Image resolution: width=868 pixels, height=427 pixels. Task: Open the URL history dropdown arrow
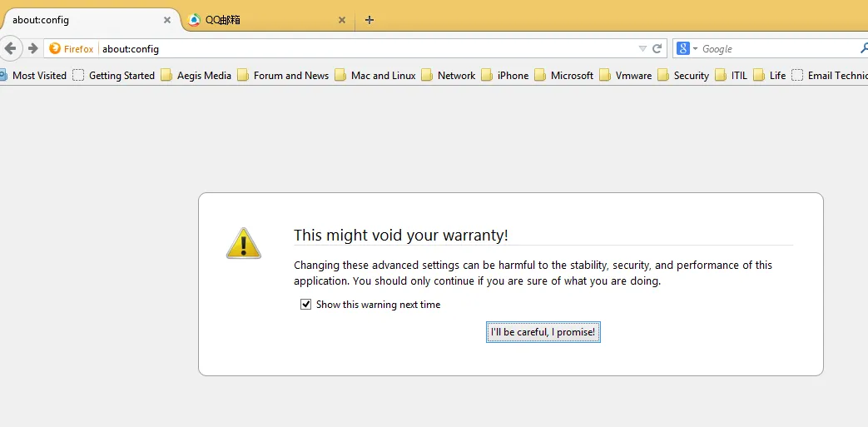tap(642, 49)
